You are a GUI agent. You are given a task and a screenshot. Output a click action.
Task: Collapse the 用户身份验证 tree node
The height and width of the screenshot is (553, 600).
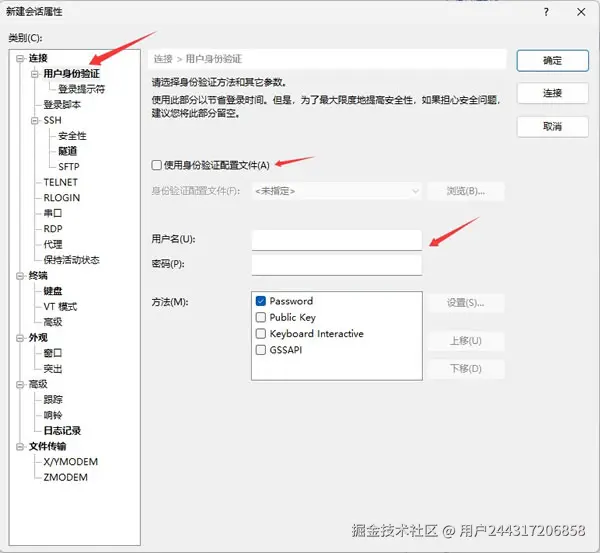(x=34, y=74)
